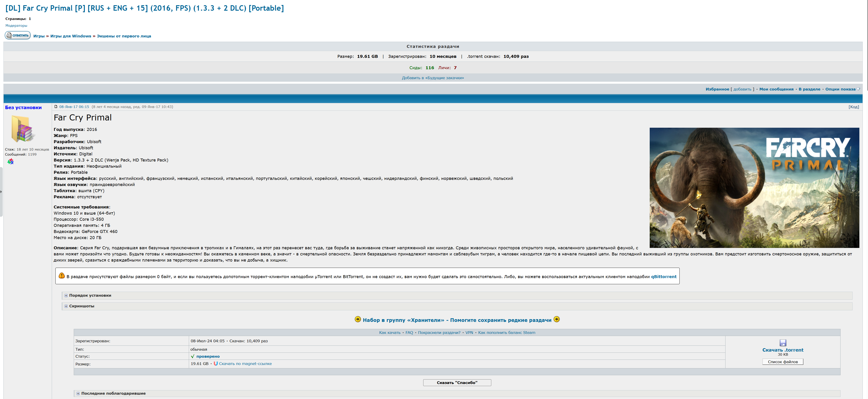Click the download count "10,409 раз" in stats

516,56
